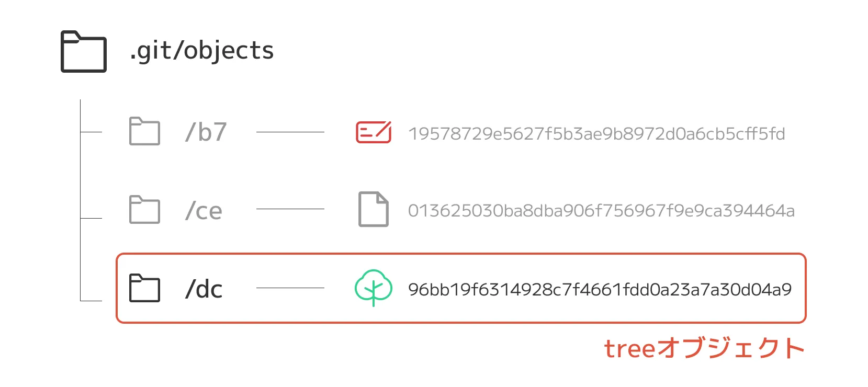Image resolution: width=868 pixels, height=387 pixels.
Task: Click the red highlight border around /dc row
Action: coord(460,254)
